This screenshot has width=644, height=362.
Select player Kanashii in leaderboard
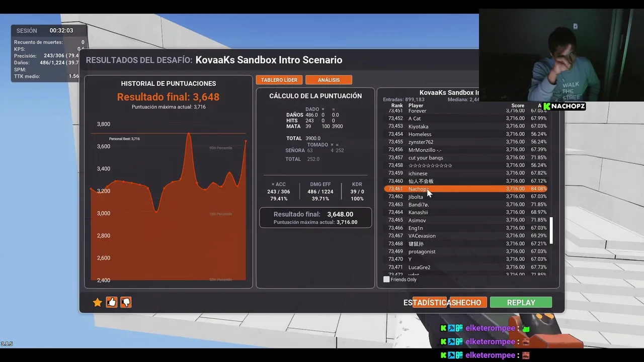[x=466, y=212]
